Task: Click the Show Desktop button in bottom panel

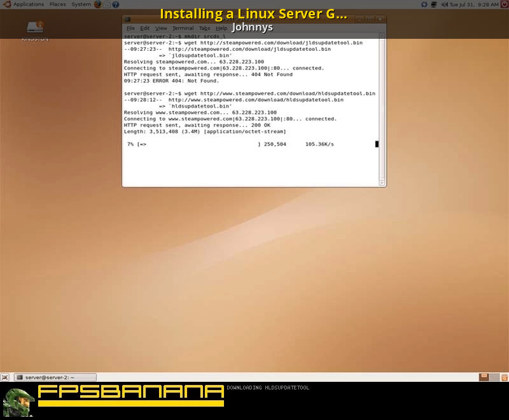Action: pyautogui.click(x=5, y=377)
